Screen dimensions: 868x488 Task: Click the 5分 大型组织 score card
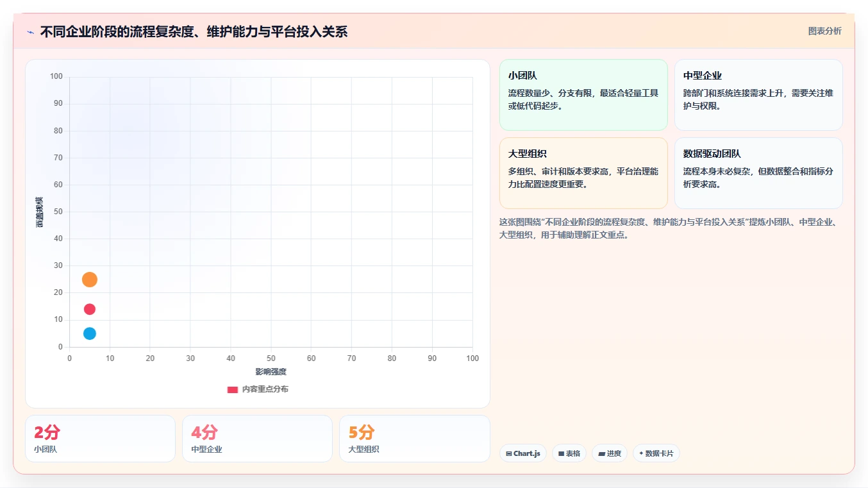coord(415,439)
